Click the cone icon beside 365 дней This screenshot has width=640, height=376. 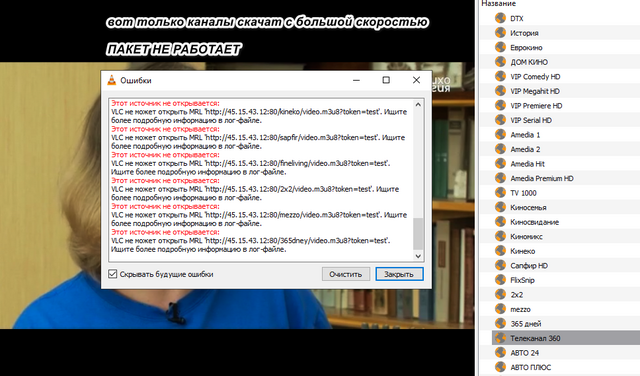(x=500, y=323)
